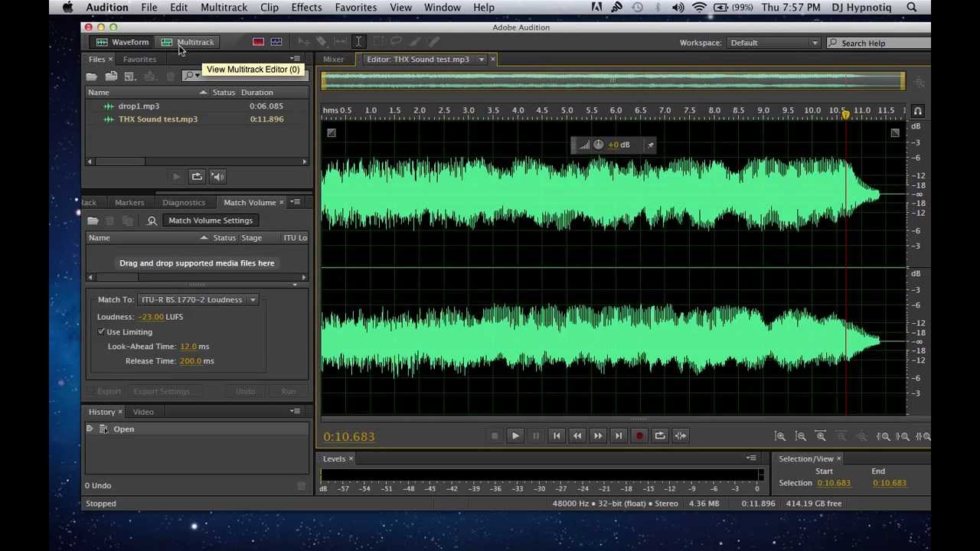Open the Video tab
This screenshot has width=980, height=551.
click(143, 412)
